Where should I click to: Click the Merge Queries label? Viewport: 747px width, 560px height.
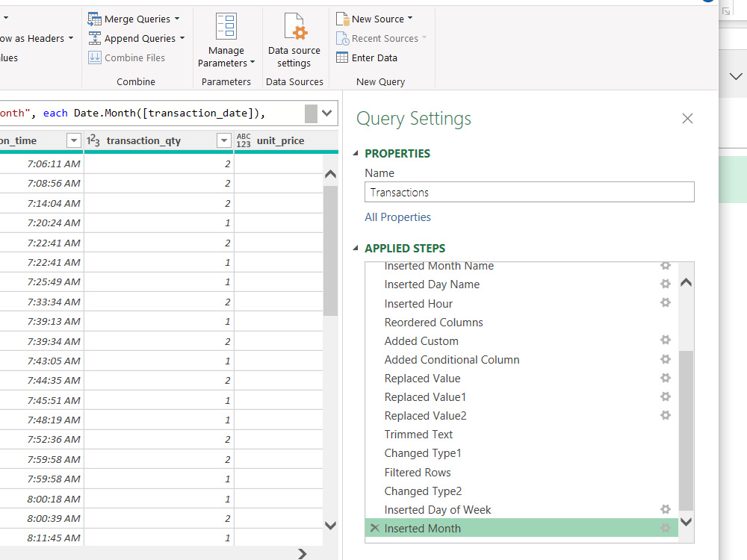click(137, 19)
